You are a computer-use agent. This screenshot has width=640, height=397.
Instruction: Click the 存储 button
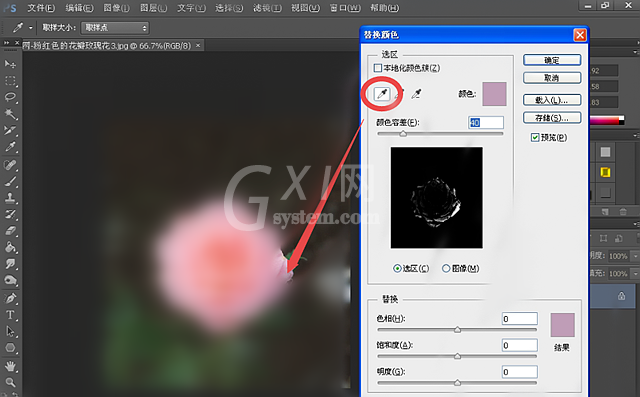click(552, 118)
